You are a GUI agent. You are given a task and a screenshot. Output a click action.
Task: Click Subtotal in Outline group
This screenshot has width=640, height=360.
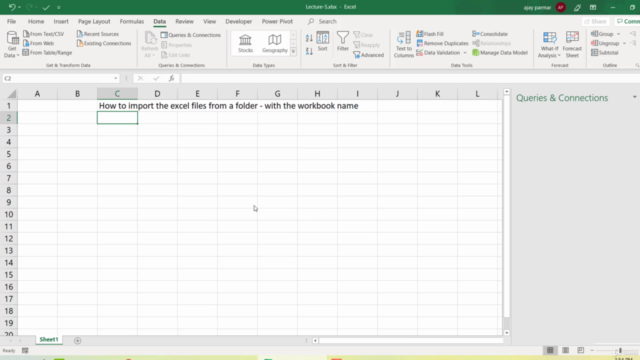pos(604,53)
